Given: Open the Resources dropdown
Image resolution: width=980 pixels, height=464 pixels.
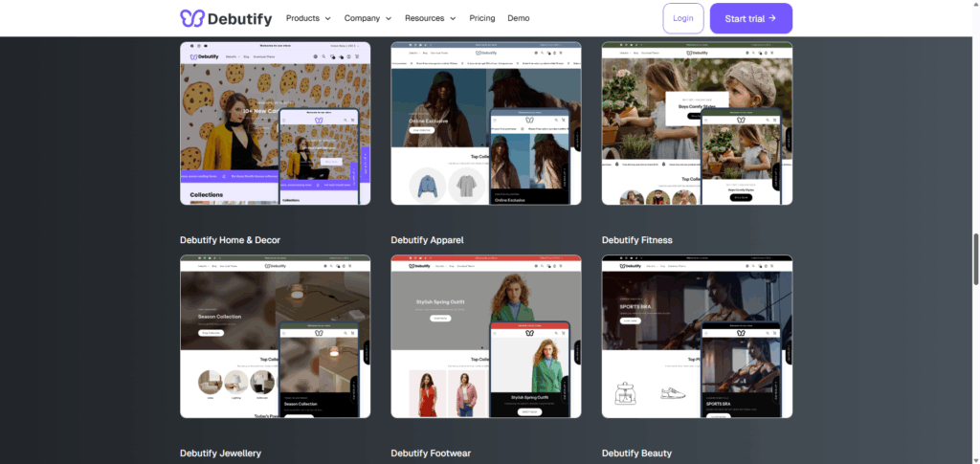Looking at the screenshot, I should click(430, 18).
